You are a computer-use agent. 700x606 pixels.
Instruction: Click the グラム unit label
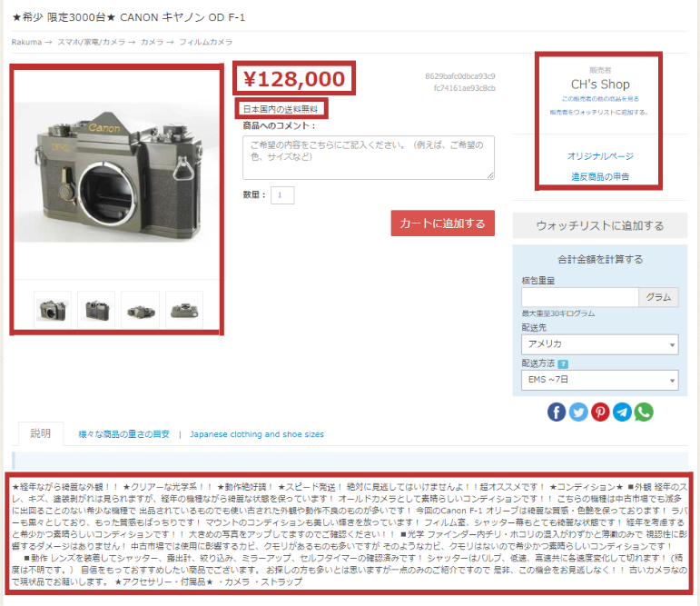pos(658,297)
